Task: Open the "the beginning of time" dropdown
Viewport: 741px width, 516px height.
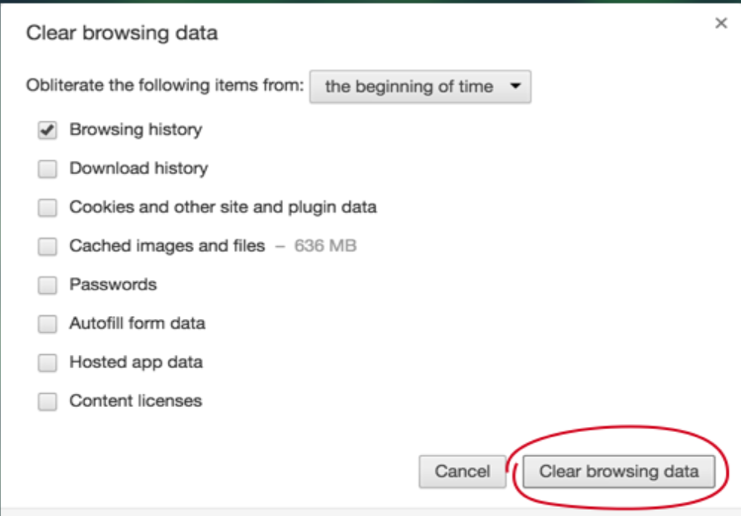Action: click(x=420, y=87)
